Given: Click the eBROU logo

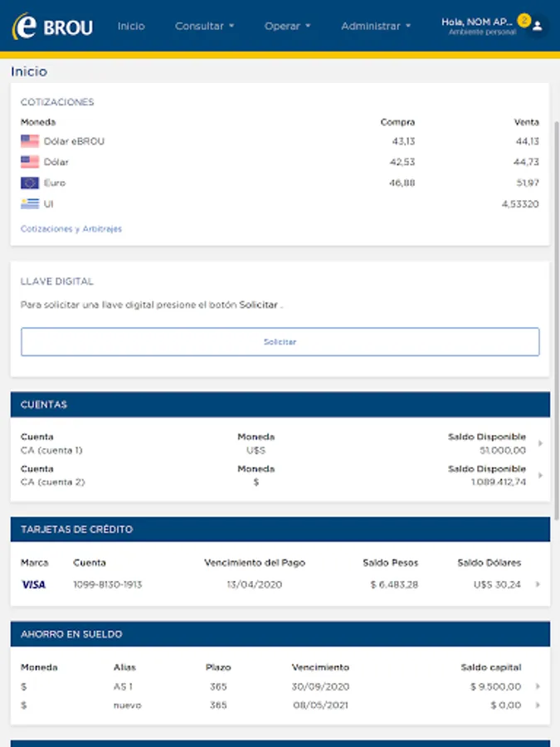Looking at the screenshot, I should tap(52, 27).
